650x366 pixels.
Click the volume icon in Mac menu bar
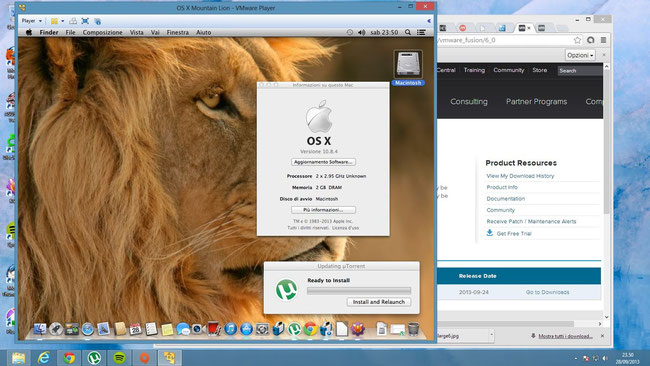(361, 32)
